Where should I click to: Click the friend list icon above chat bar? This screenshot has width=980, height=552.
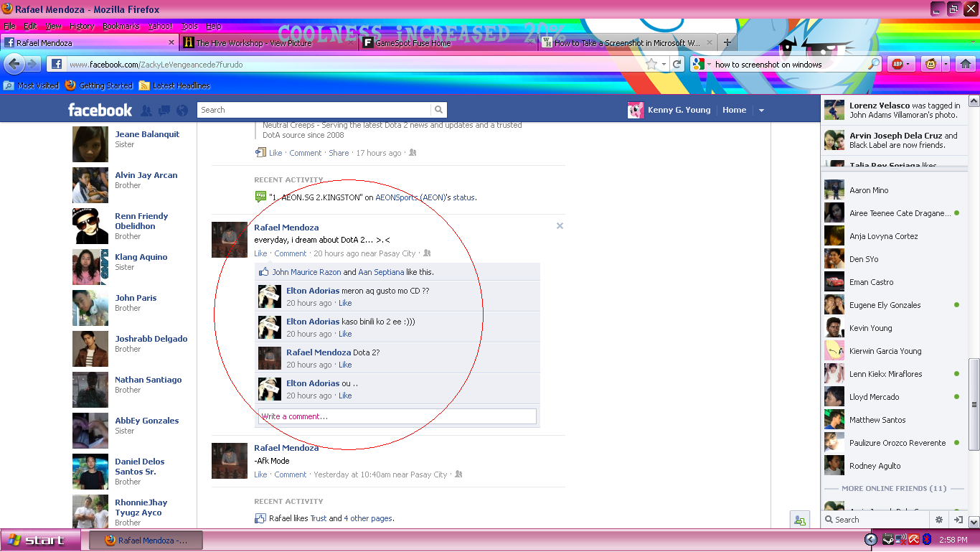click(x=800, y=520)
